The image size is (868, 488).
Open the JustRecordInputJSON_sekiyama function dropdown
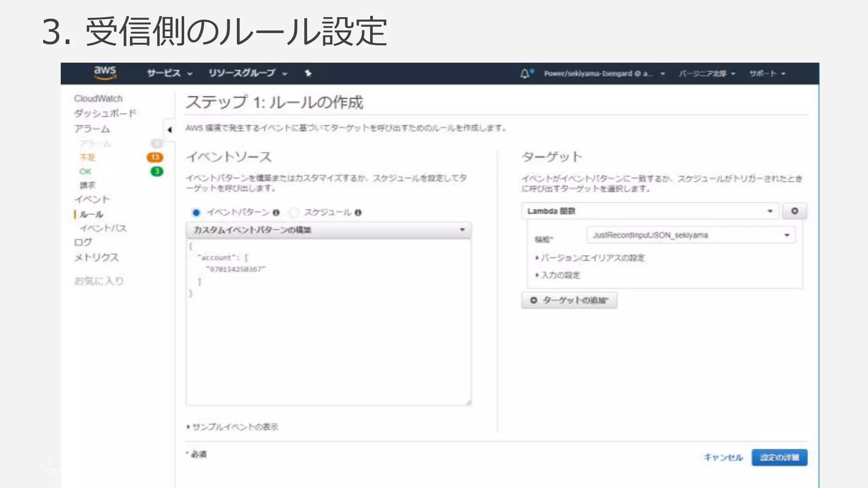tap(691, 235)
